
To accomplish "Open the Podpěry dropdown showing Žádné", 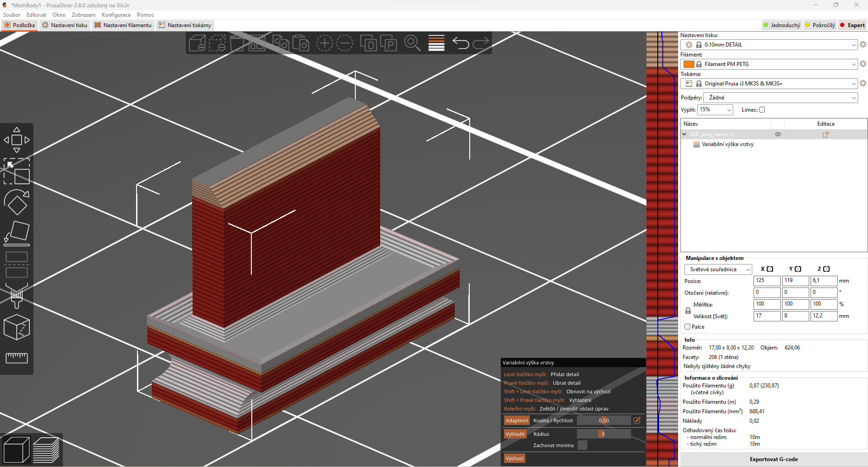I will click(x=780, y=98).
